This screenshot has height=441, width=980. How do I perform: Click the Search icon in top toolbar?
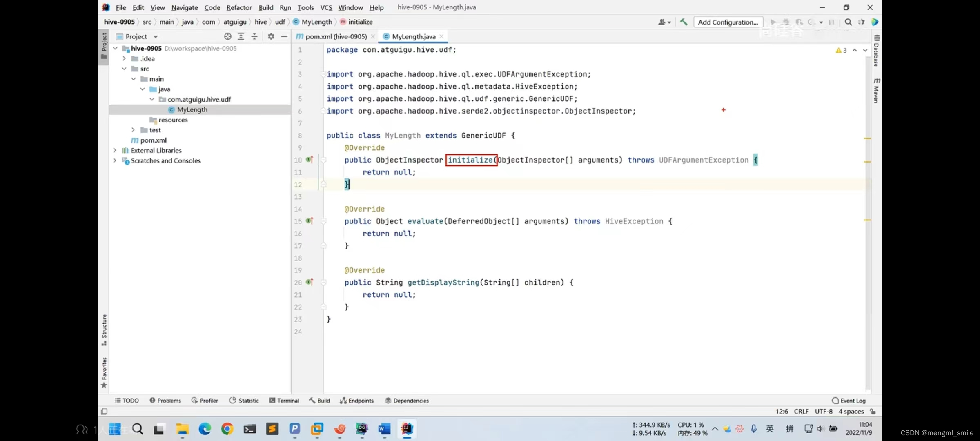click(x=848, y=22)
